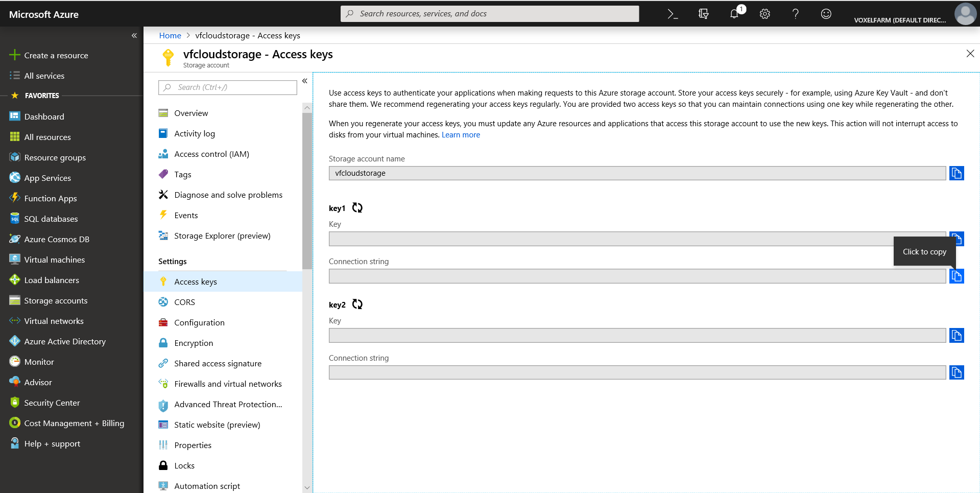Click the Azure Cosmos DB icon
The image size is (980, 493).
(15, 239)
